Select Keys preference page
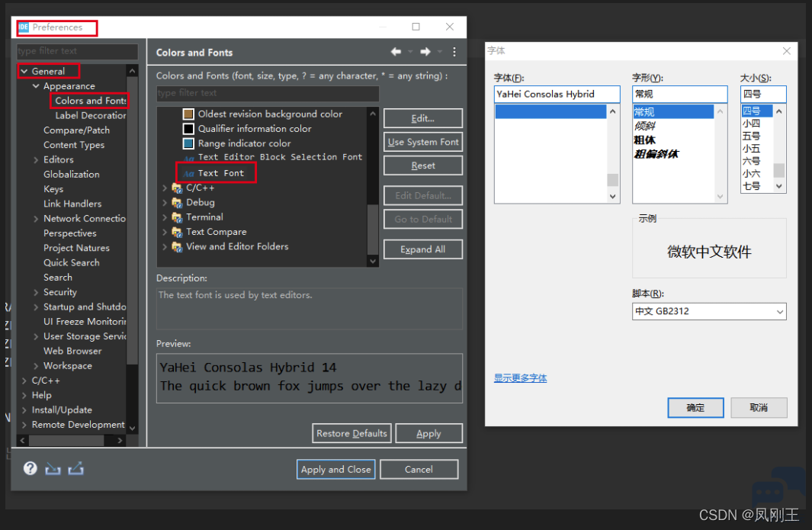The width and height of the screenshot is (812, 530). click(53, 189)
